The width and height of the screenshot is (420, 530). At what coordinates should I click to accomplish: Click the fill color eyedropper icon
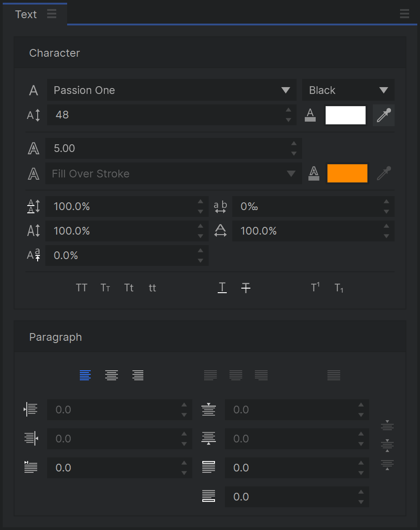click(383, 115)
